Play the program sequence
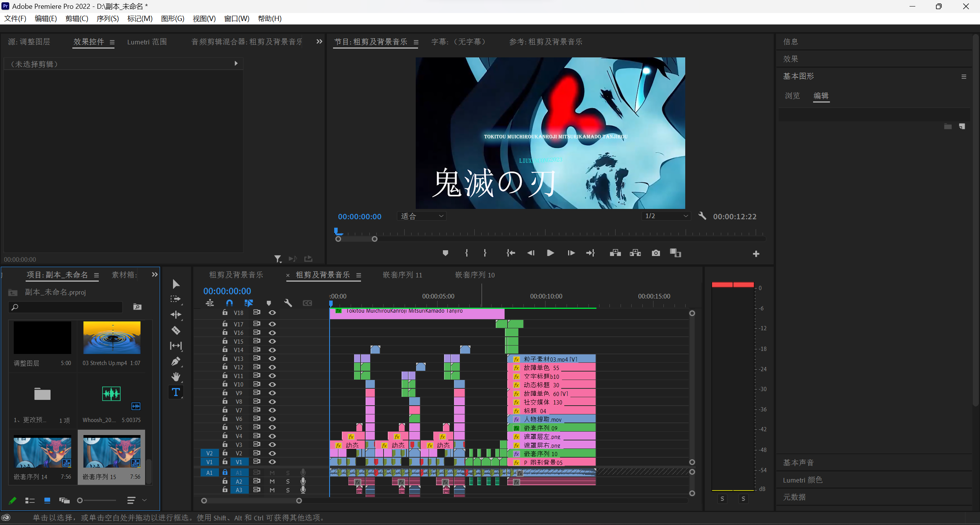Image resolution: width=980 pixels, height=525 pixels. (x=550, y=253)
